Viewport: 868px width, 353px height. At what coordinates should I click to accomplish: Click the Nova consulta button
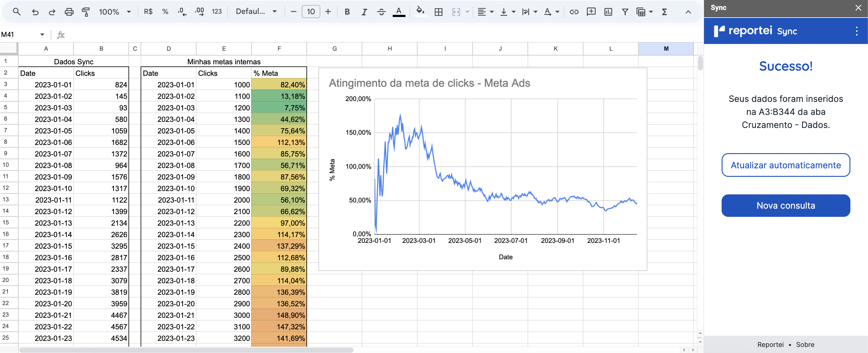pos(785,205)
